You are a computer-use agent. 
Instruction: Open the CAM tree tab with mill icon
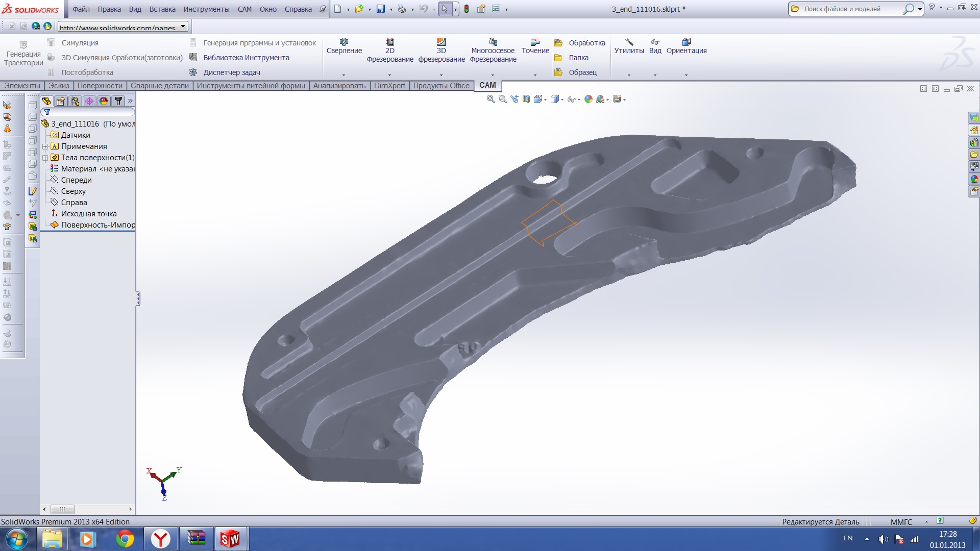118,101
